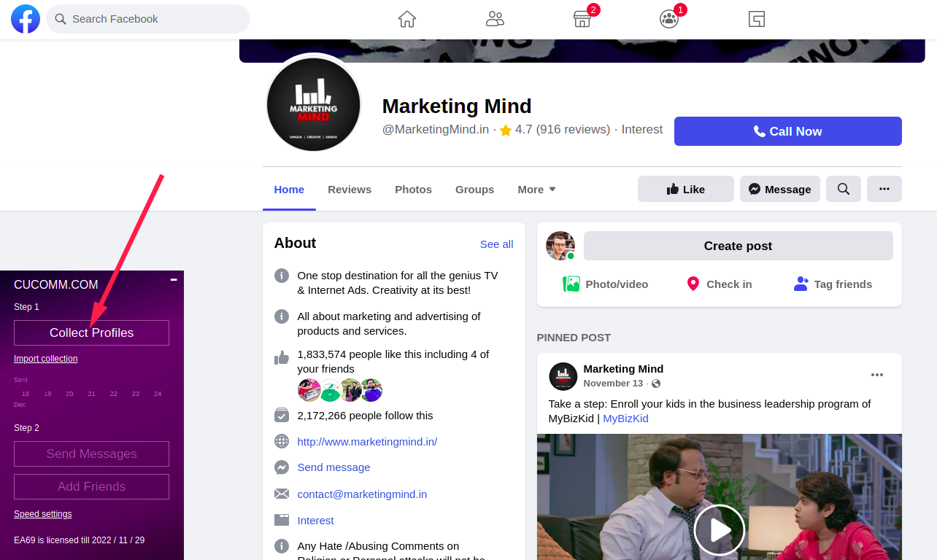This screenshot has width=937, height=560.
Task: Click Collect Profiles in CUCOMM panel
Action: tap(91, 332)
